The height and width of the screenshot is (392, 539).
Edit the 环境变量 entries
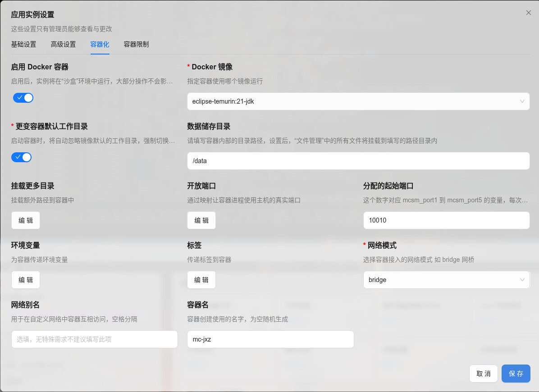[x=26, y=280]
